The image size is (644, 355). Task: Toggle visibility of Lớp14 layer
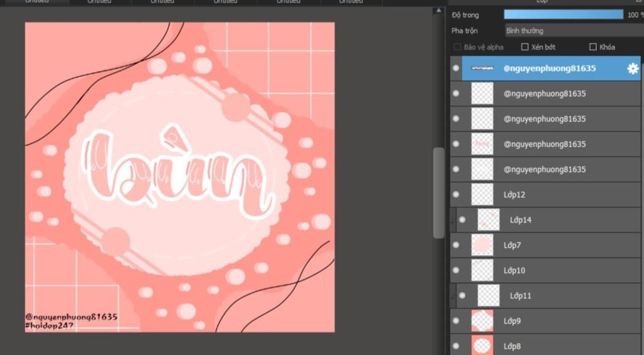462,220
